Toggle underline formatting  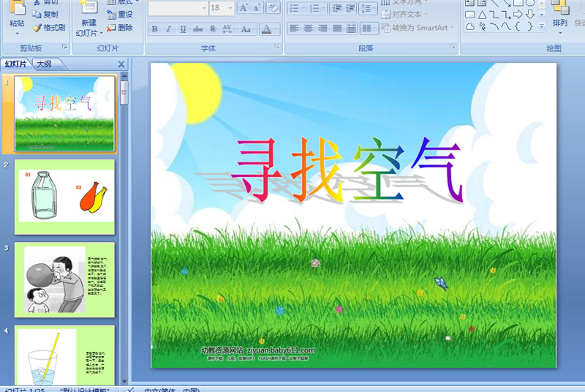pyautogui.click(x=183, y=29)
